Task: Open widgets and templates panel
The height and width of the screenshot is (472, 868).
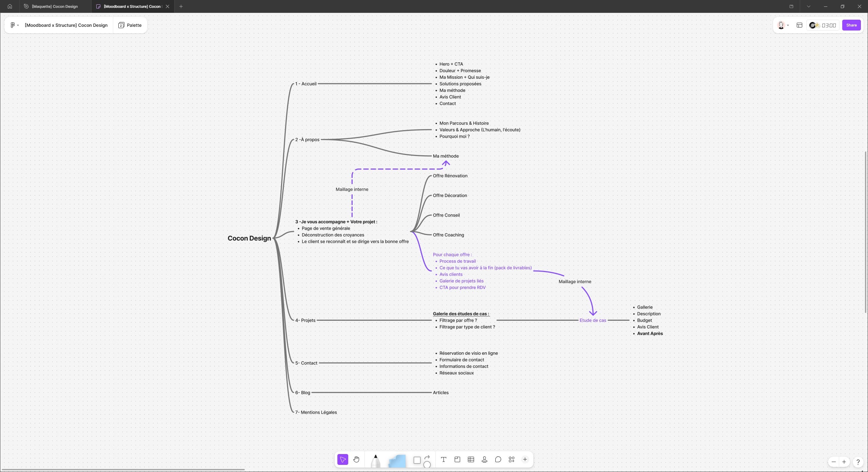Action: pyautogui.click(x=511, y=459)
